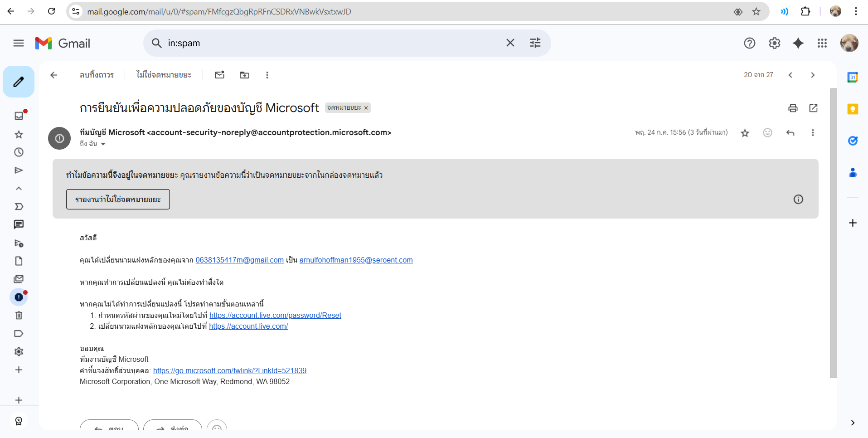Image resolution: width=868 pixels, height=438 pixels.
Task: Open Gmail Help support menu
Action: click(750, 43)
